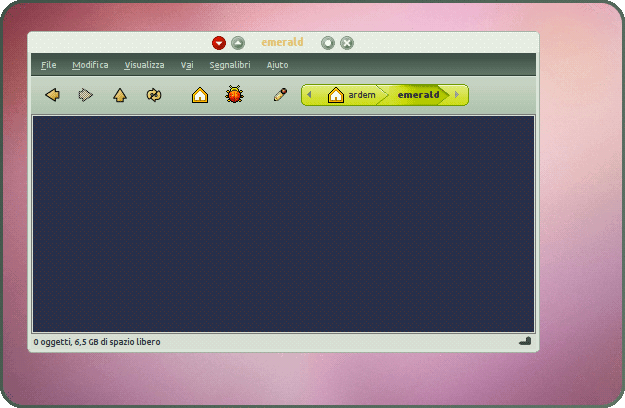The width and height of the screenshot is (625, 408).
Task: Open the Vai menu
Action: (x=187, y=65)
